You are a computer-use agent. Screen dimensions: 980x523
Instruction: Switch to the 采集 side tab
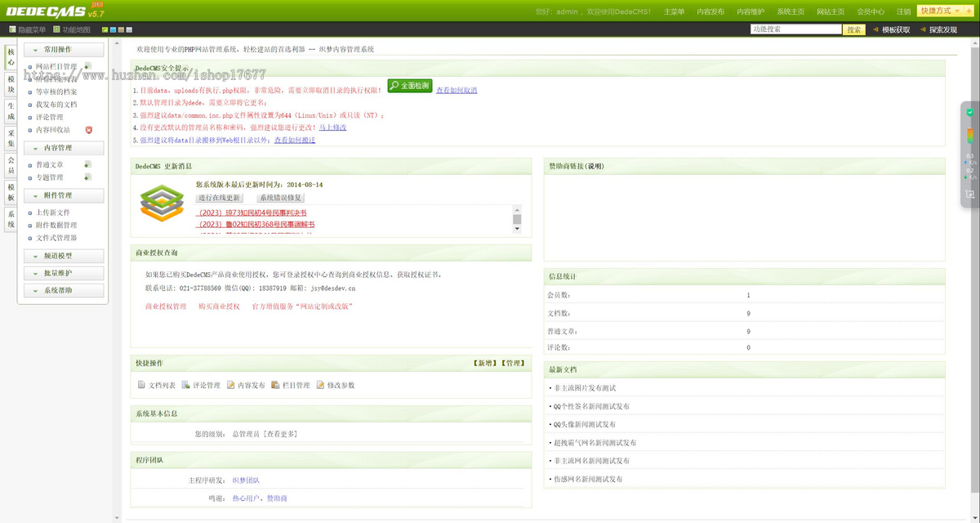pyautogui.click(x=11, y=138)
